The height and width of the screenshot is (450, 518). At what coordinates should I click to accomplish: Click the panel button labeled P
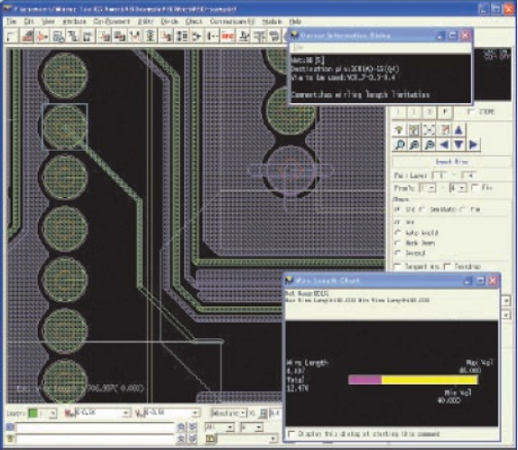point(445,112)
